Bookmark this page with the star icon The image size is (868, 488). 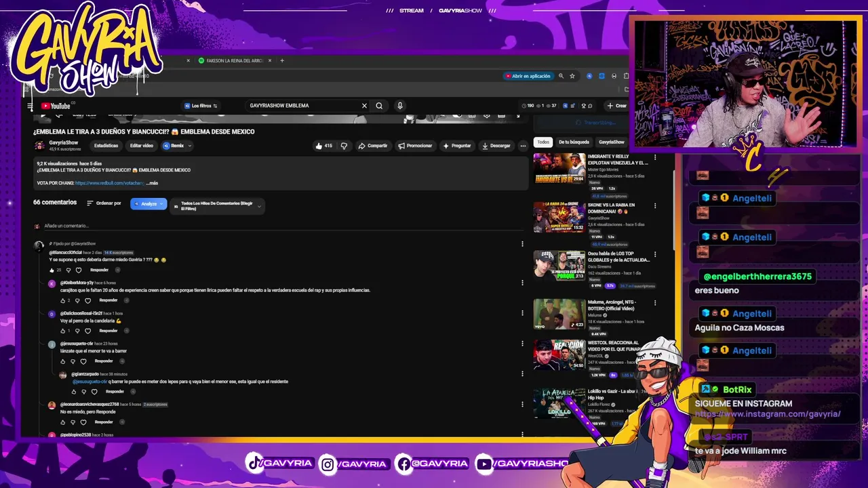point(572,76)
